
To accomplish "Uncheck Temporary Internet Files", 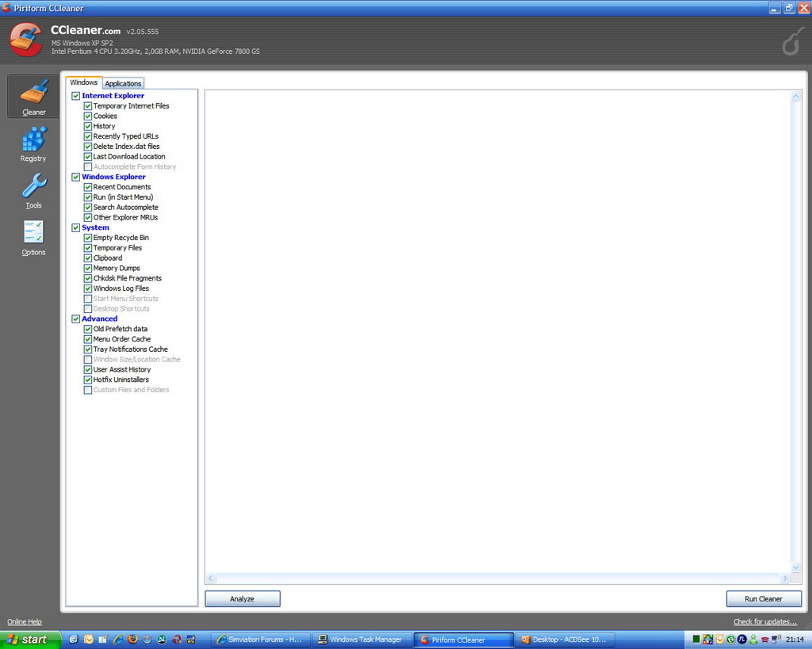I will pyautogui.click(x=88, y=106).
